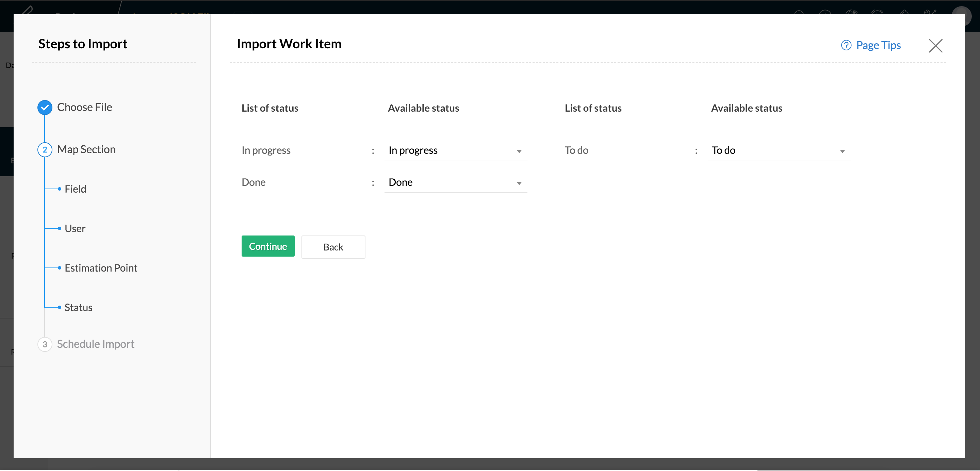980x471 pixels.
Task: Click the Choose File completed checkmark icon
Action: click(45, 108)
